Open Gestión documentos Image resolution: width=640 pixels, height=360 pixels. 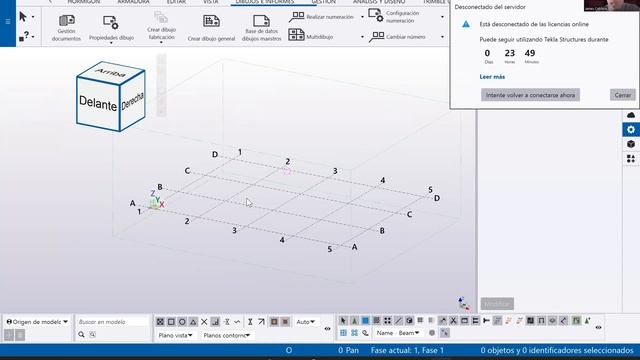67,28
